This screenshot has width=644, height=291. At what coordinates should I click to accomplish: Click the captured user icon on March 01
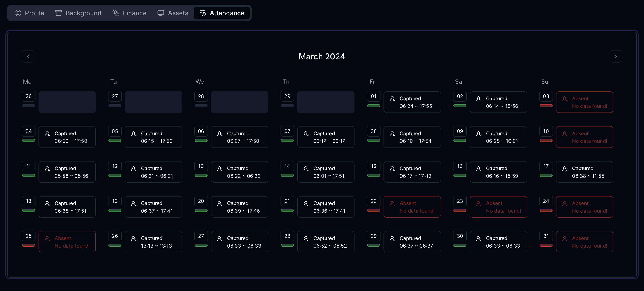pyautogui.click(x=392, y=99)
